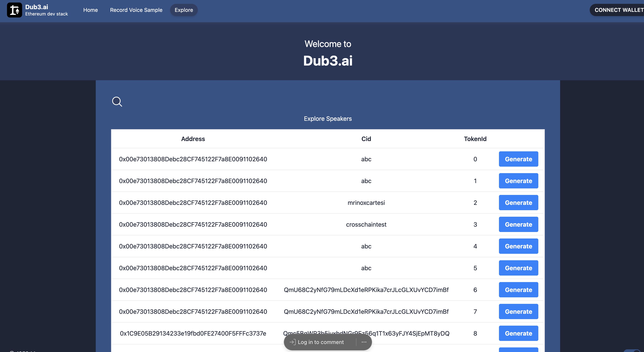Open the three-dot menu in comment bar
The image size is (644, 352).
point(364,342)
